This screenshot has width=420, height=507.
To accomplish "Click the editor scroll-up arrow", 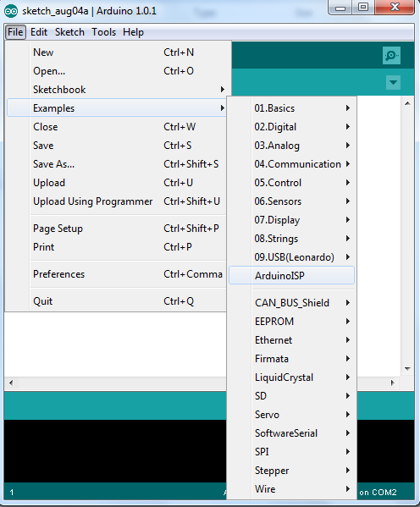I will point(407,103).
